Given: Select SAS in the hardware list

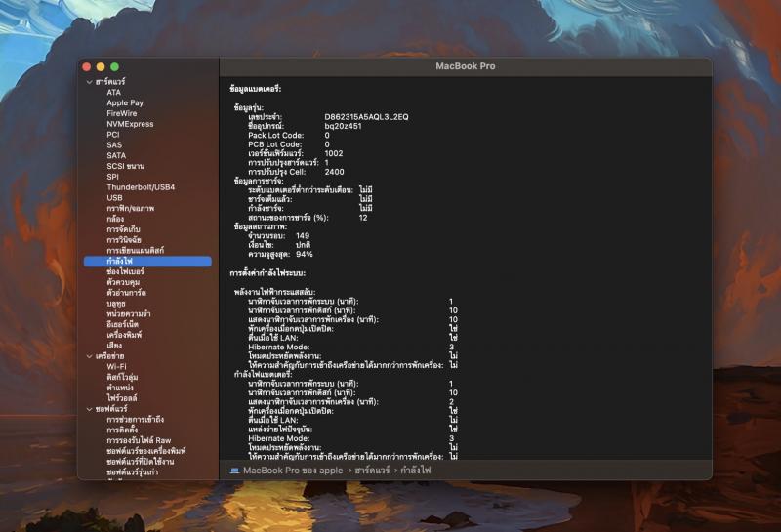Looking at the screenshot, I should (114, 144).
